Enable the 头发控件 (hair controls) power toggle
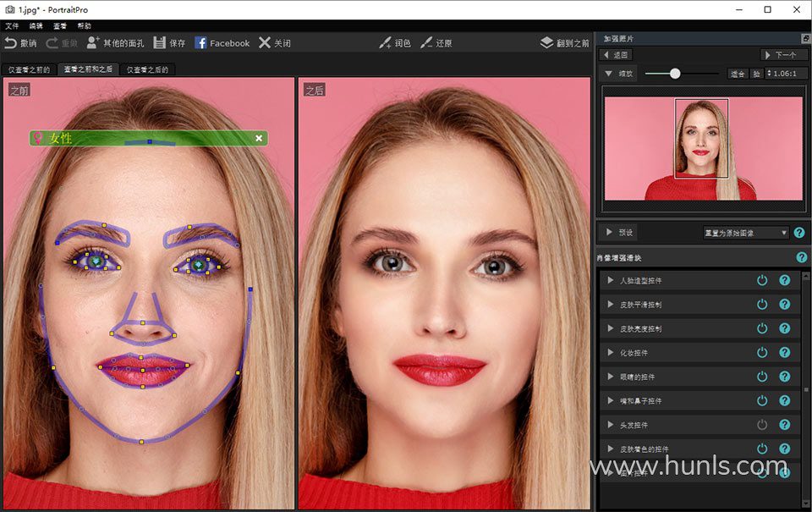Viewport: 812px width, 512px height. tap(762, 425)
